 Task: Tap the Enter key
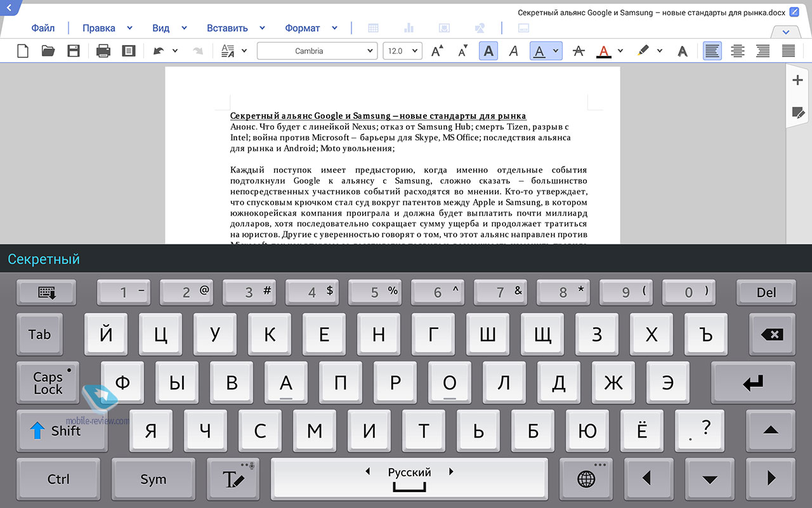point(753,384)
